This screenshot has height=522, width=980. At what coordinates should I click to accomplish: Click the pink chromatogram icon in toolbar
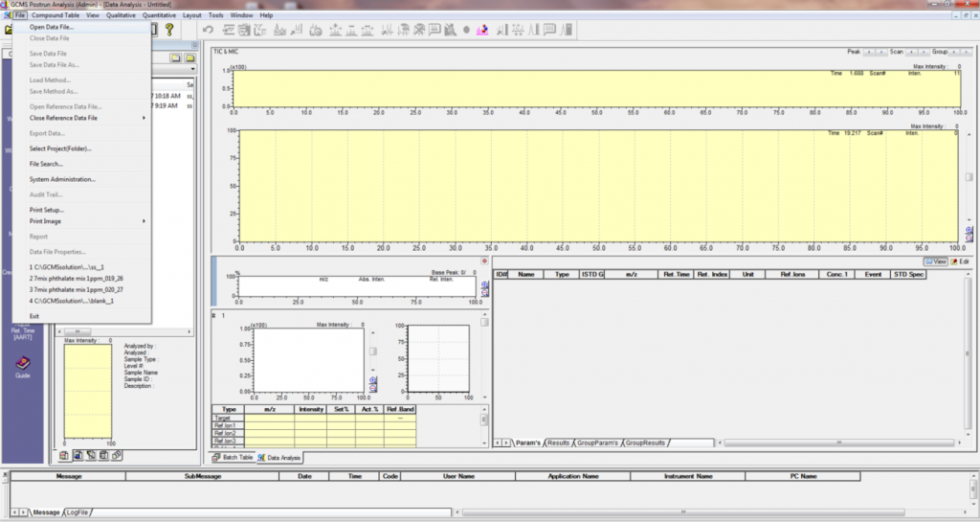[482, 30]
